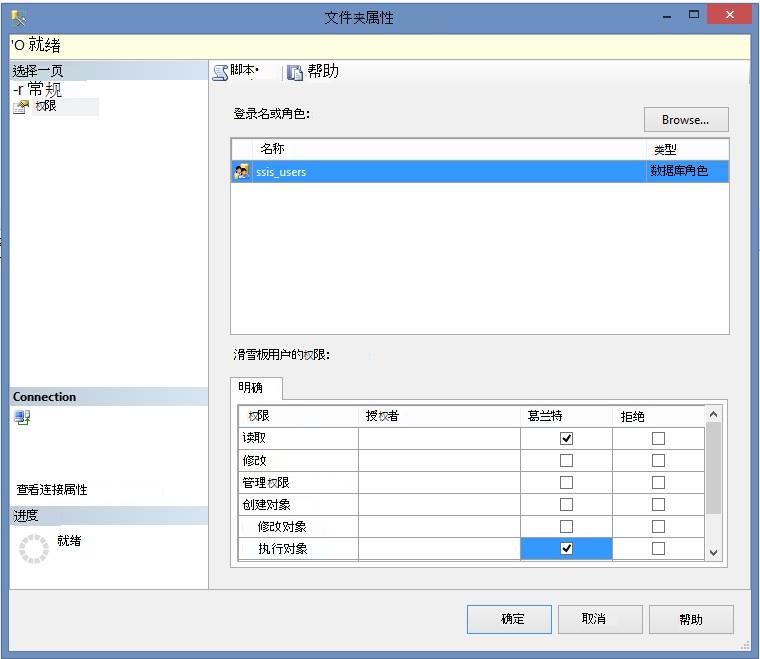The height and width of the screenshot is (659, 760).
Task: Grant the 修改 permission checkbox
Action: (x=566, y=460)
